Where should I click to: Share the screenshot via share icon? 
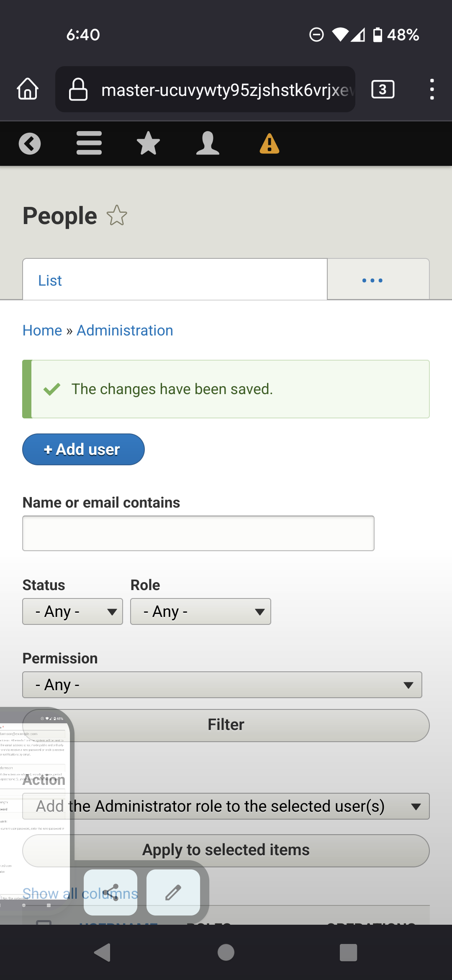click(110, 892)
